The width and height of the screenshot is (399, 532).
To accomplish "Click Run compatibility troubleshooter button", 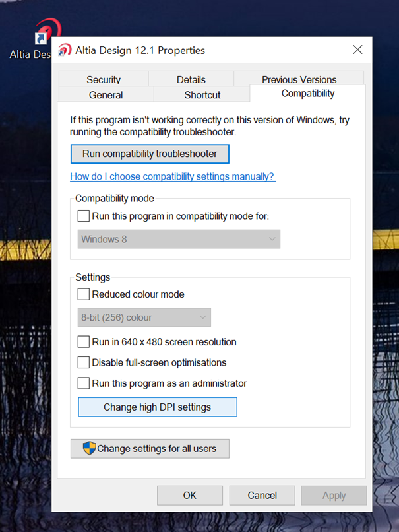I will [150, 154].
